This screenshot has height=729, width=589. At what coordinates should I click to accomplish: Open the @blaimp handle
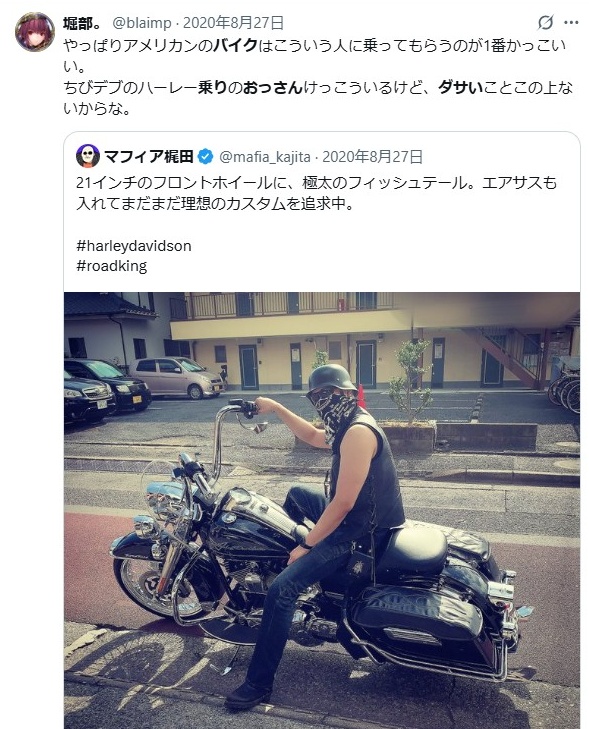pyautogui.click(x=142, y=23)
